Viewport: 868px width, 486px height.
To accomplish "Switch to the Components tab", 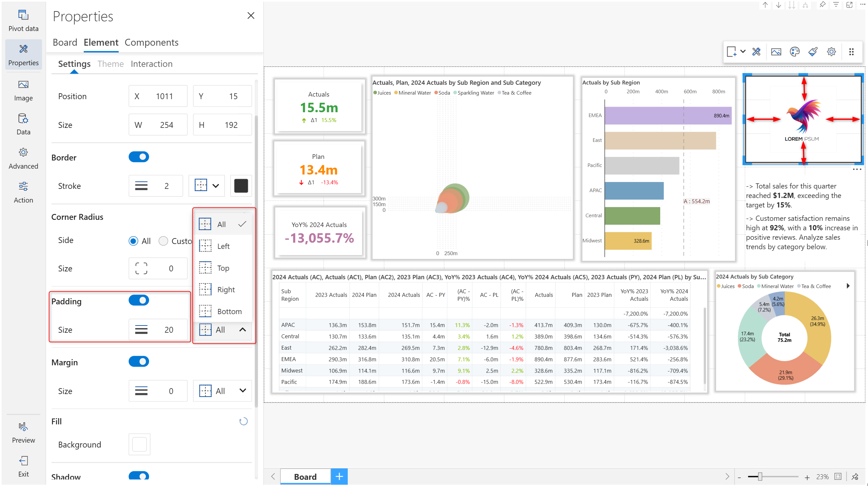I will pos(151,42).
